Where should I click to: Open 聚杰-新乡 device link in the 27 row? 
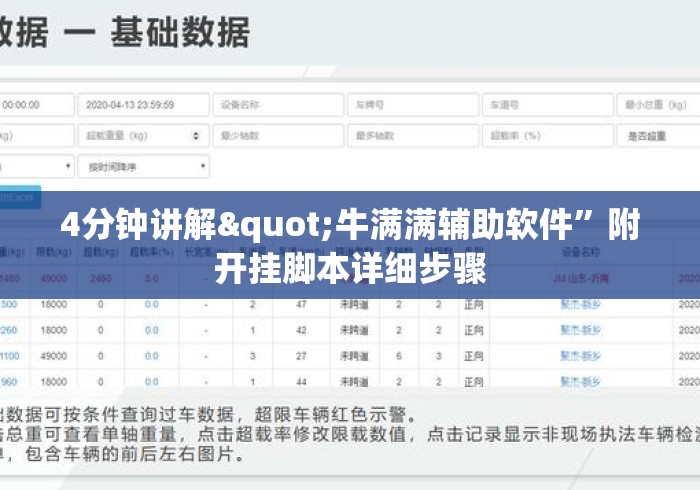581,356
